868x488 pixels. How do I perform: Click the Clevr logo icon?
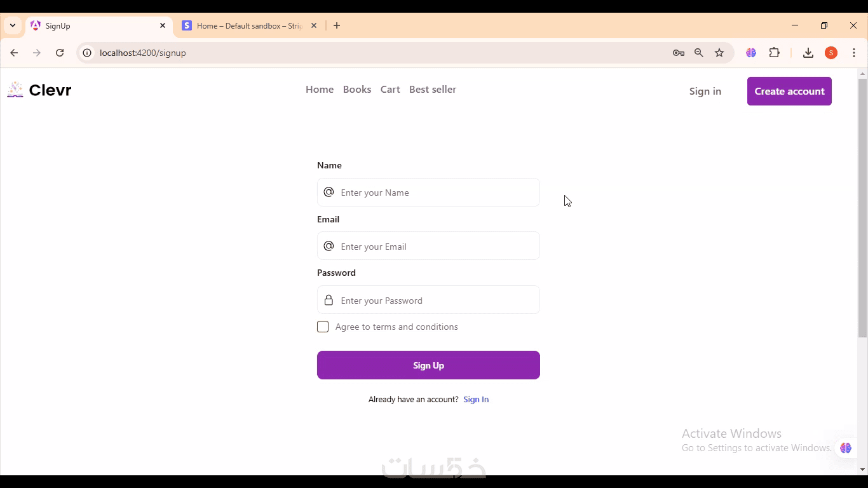(15, 90)
